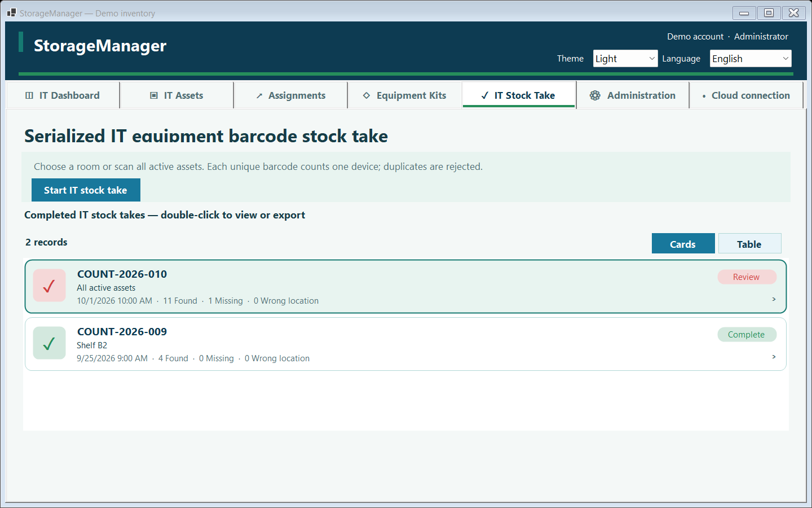This screenshot has height=508, width=812.
Task: Expand COUNT-2026-009 card chevron
Action: tap(774, 357)
